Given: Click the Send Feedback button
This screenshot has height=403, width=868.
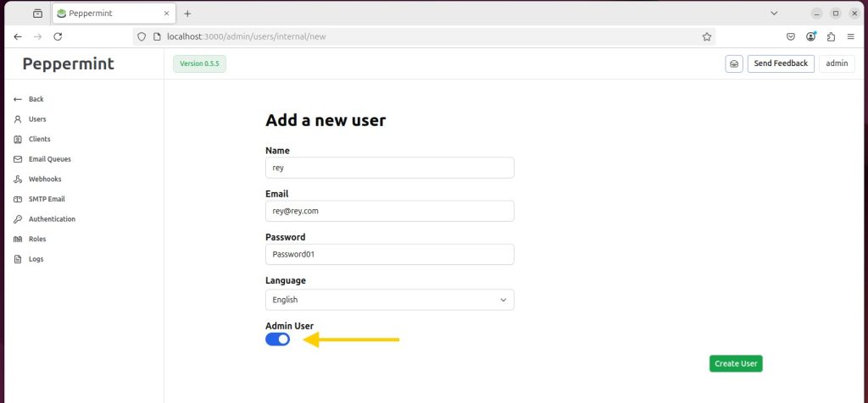Looking at the screenshot, I should 781,63.
